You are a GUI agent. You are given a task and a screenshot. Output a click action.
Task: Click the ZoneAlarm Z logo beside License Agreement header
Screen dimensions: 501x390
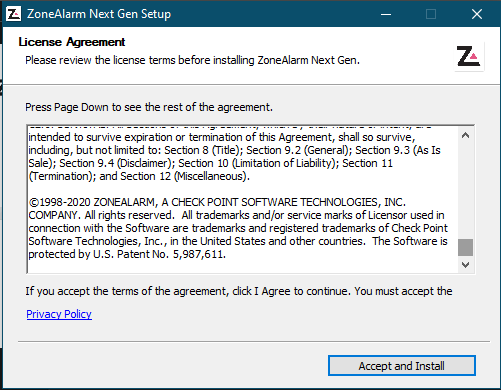click(x=469, y=56)
